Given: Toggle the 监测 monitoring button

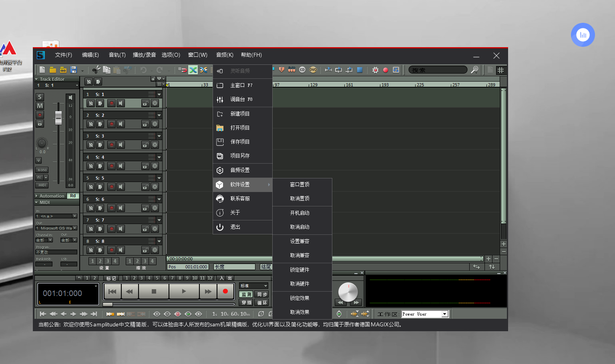Looking at the screenshot, I should pyautogui.click(x=246, y=294).
